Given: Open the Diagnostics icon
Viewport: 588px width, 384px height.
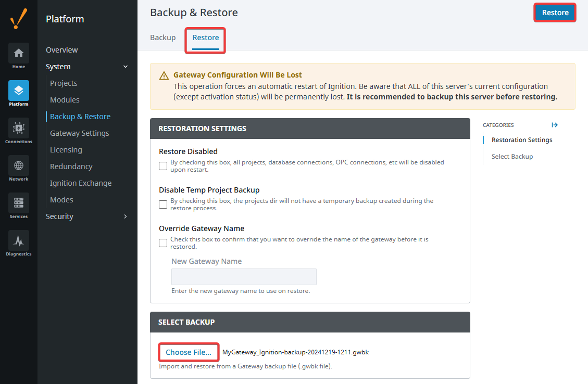Looking at the screenshot, I should tap(18, 240).
